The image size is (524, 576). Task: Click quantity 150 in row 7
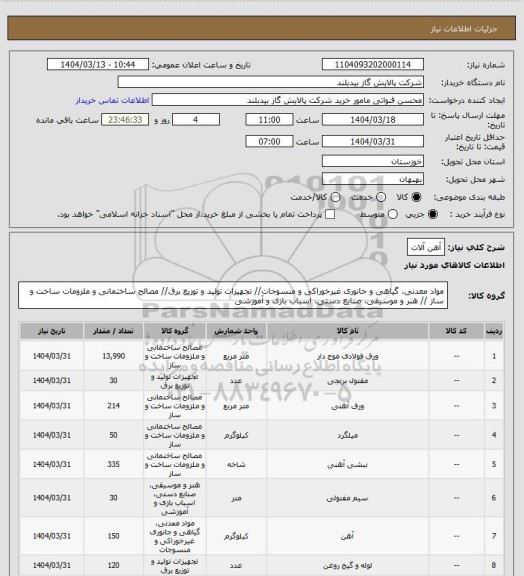point(114,536)
